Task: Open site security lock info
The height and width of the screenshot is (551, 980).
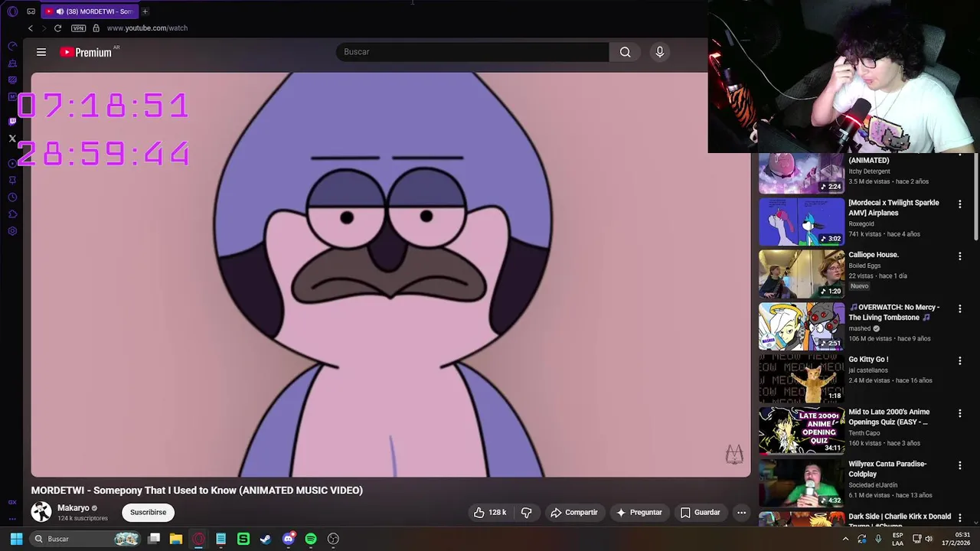Action: tap(96, 28)
